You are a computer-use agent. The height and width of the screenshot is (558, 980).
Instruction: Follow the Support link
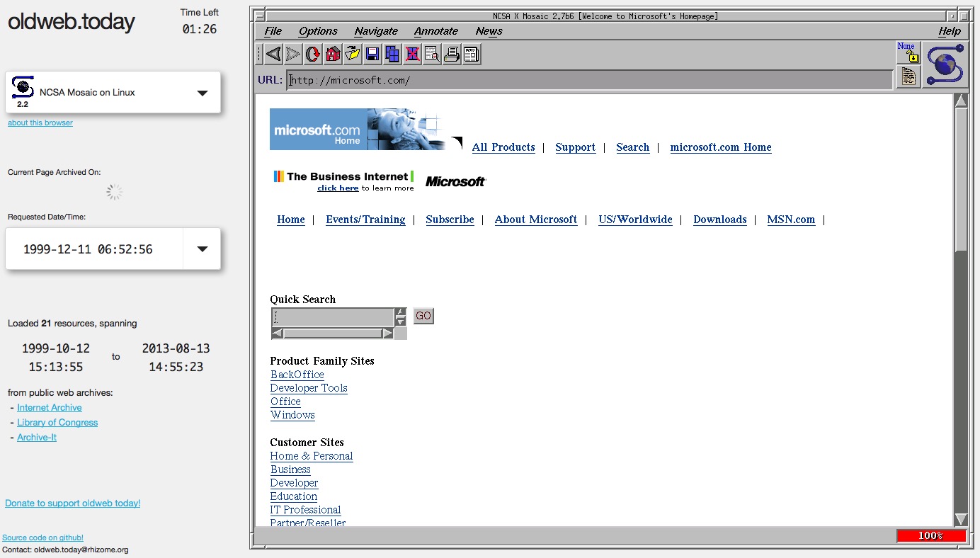575,147
